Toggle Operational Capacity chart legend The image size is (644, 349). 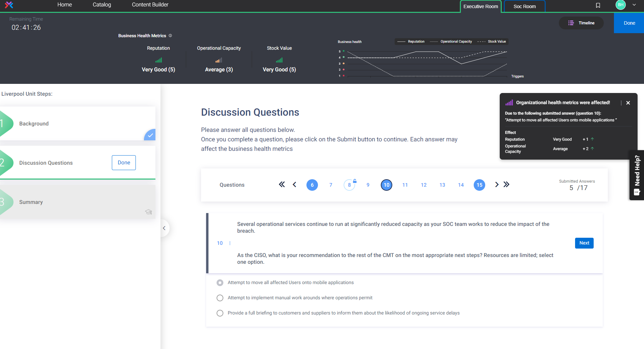[x=451, y=42]
